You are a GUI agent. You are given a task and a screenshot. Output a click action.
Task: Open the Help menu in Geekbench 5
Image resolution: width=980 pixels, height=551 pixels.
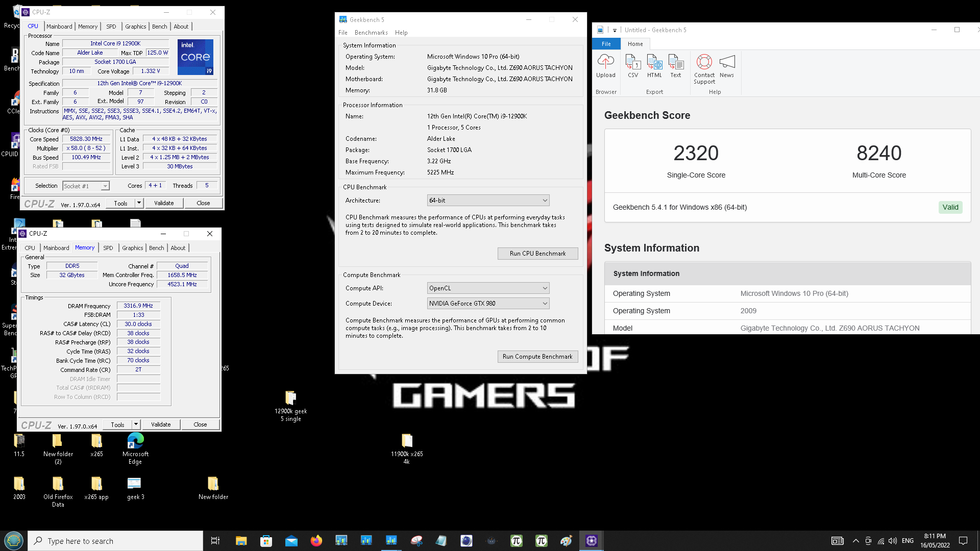point(401,33)
